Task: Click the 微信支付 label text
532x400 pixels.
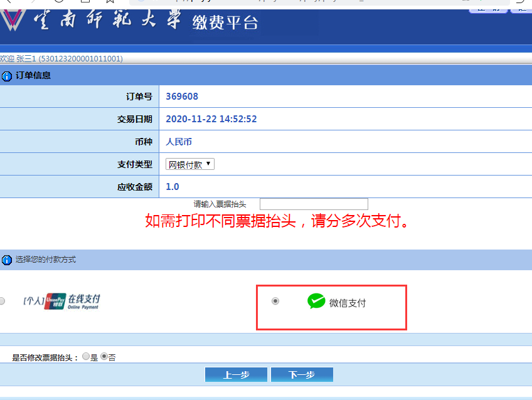Action: pos(348,303)
